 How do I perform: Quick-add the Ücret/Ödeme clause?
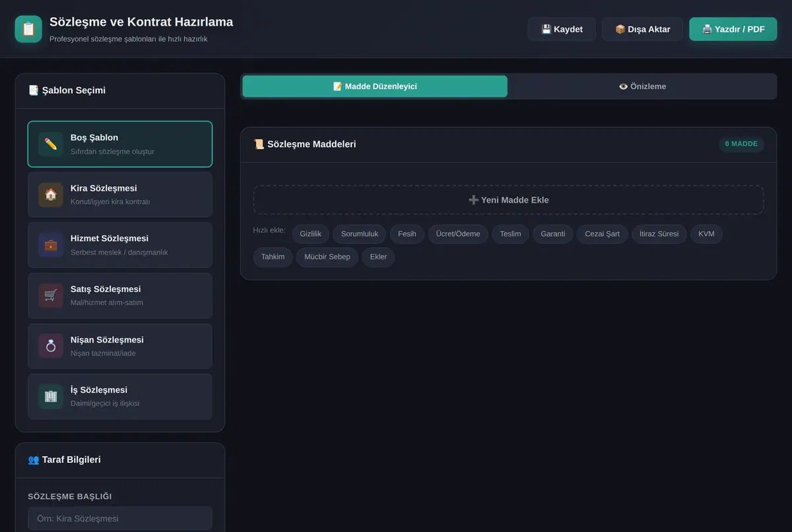tap(458, 234)
